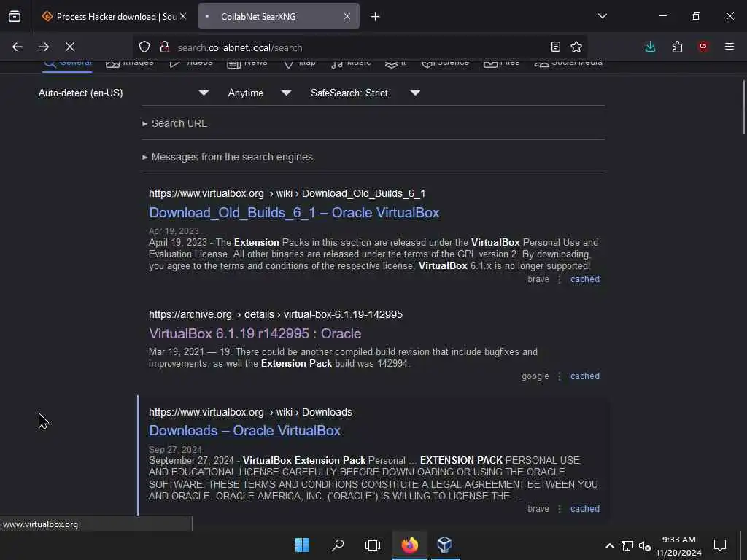This screenshot has height=560, width=747.
Task: Click the 'Apr 19, 2023' date text
Action: pos(174,231)
